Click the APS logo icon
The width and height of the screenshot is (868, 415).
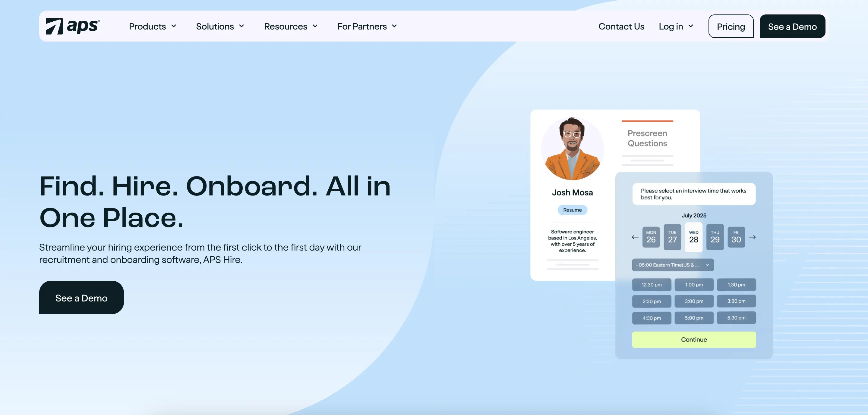click(56, 26)
